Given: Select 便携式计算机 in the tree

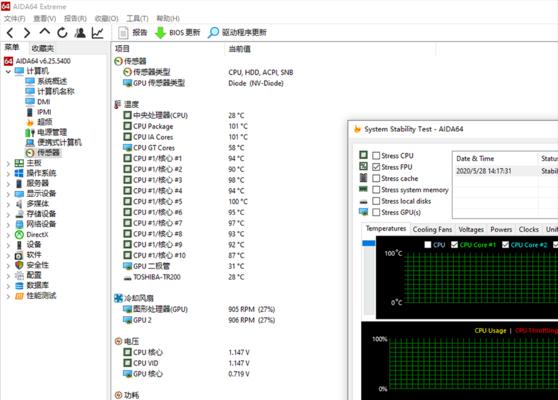Looking at the screenshot, I should click(x=59, y=142).
